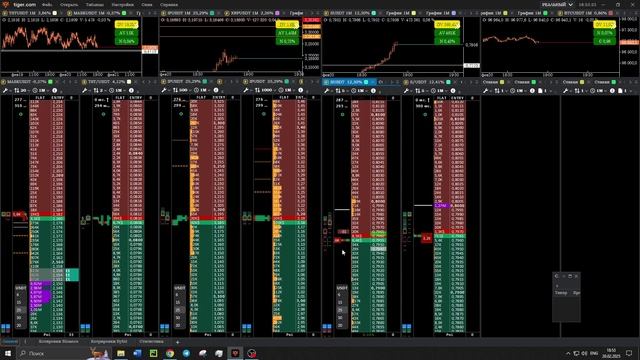Click yellow DV badge in IPUSDT chart
Viewport: 640px width, 360px height.
coord(287,24)
